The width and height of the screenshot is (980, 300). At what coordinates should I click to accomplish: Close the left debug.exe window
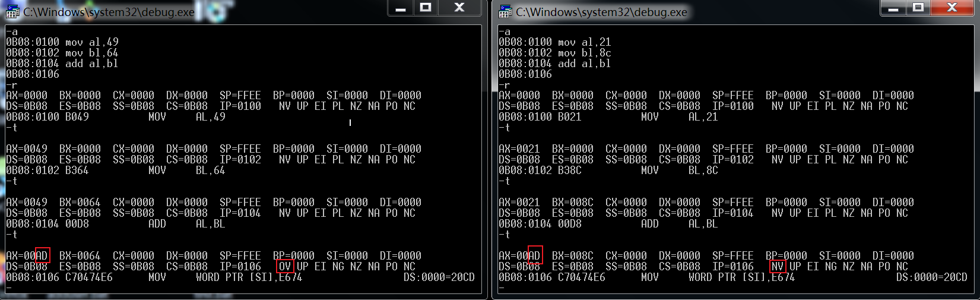pyautogui.click(x=459, y=8)
